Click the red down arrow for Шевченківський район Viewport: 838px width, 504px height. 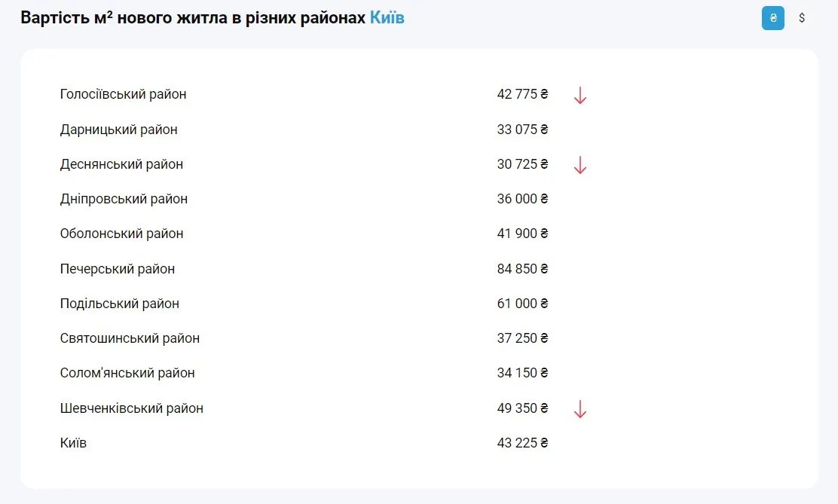pos(580,409)
